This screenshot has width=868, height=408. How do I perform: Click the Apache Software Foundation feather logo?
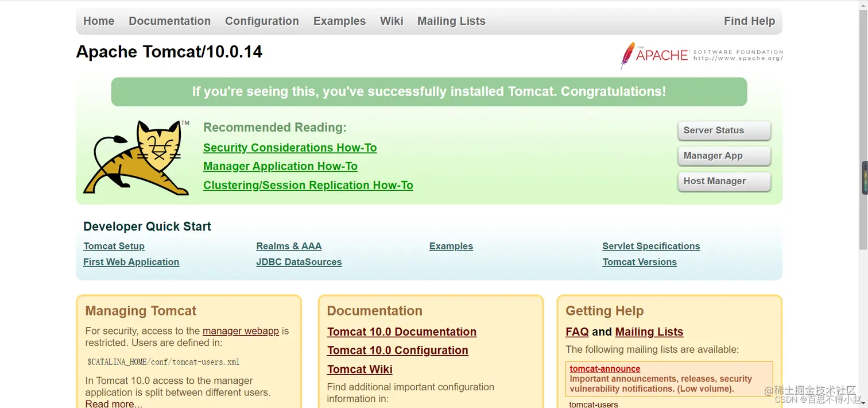click(x=701, y=55)
